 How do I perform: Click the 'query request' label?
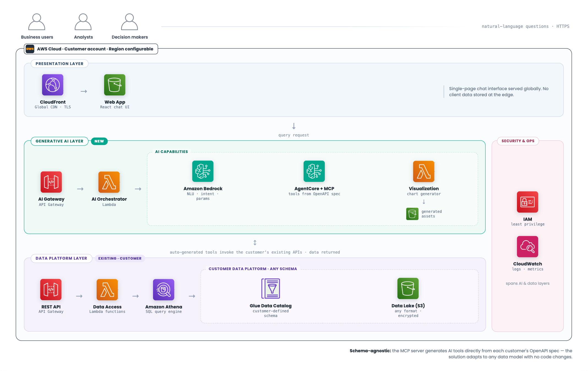point(294,135)
